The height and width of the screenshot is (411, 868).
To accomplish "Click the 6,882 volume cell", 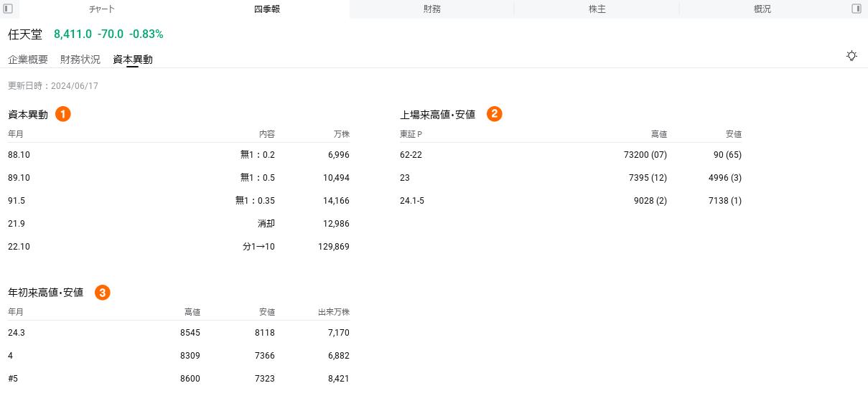I will click(x=338, y=356).
